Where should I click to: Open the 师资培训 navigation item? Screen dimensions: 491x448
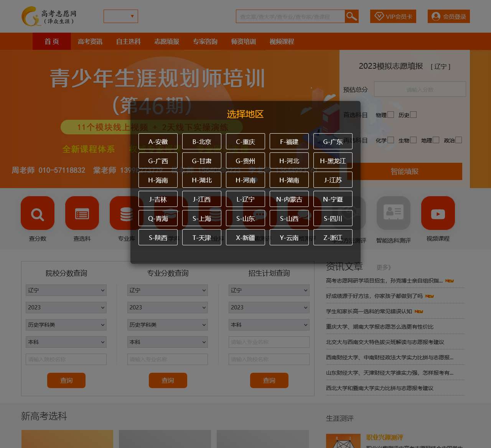(x=244, y=41)
